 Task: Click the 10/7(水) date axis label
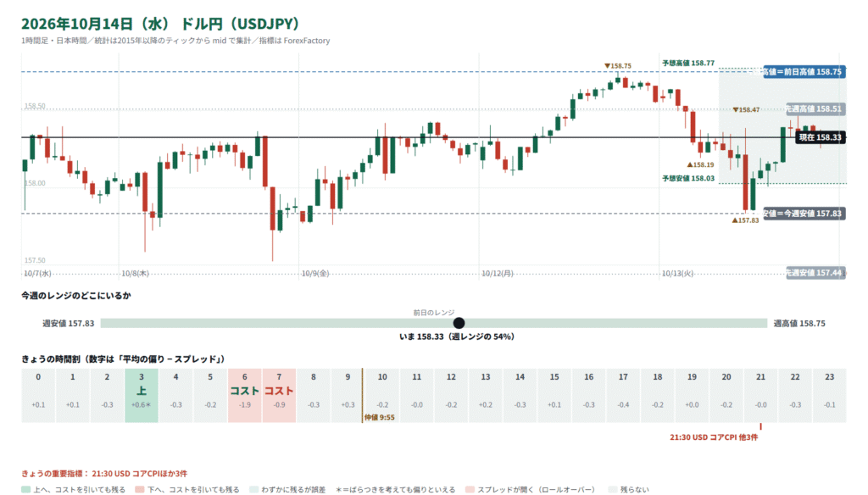[x=37, y=273]
